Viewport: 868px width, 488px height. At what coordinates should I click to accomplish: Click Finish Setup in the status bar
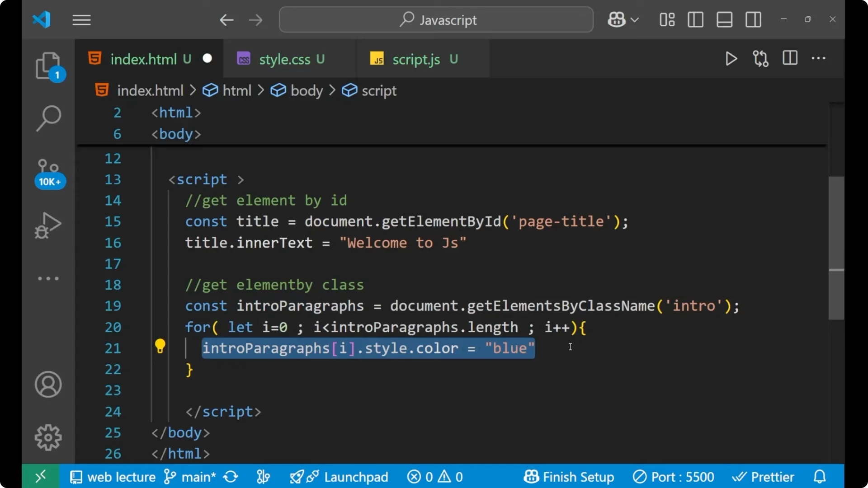(569, 476)
